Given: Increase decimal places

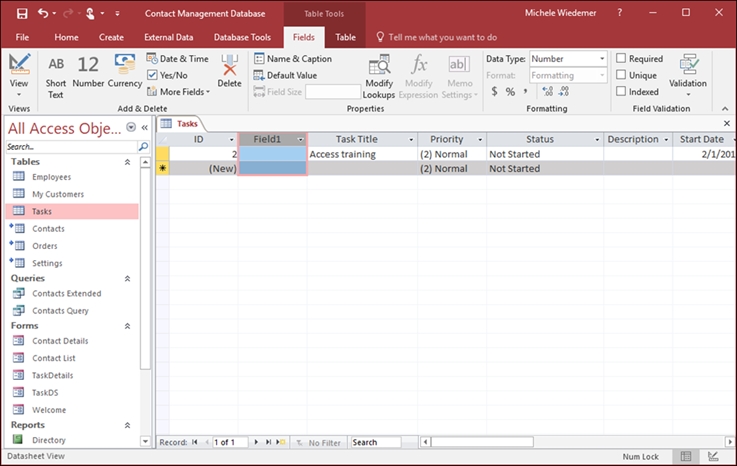Looking at the screenshot, I should point(548,91).
